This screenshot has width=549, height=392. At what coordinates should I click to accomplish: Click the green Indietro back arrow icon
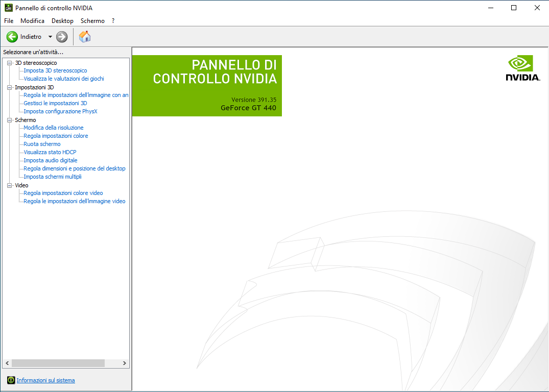pos(12,37)
